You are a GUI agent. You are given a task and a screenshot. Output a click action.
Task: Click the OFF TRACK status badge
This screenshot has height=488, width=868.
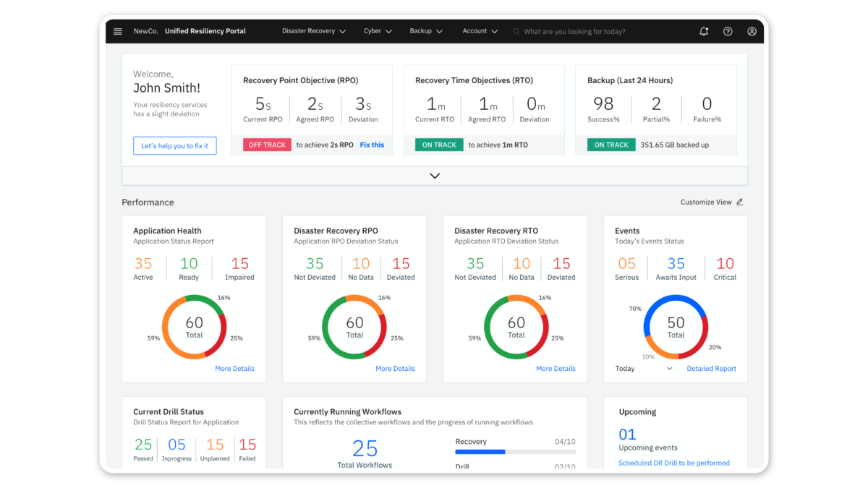pos(267,145)
